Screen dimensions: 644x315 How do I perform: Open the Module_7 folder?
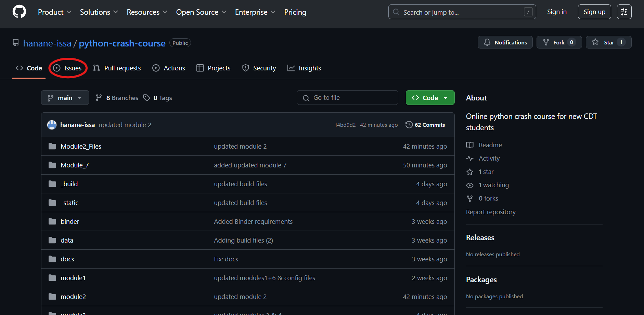coord(75,165)
